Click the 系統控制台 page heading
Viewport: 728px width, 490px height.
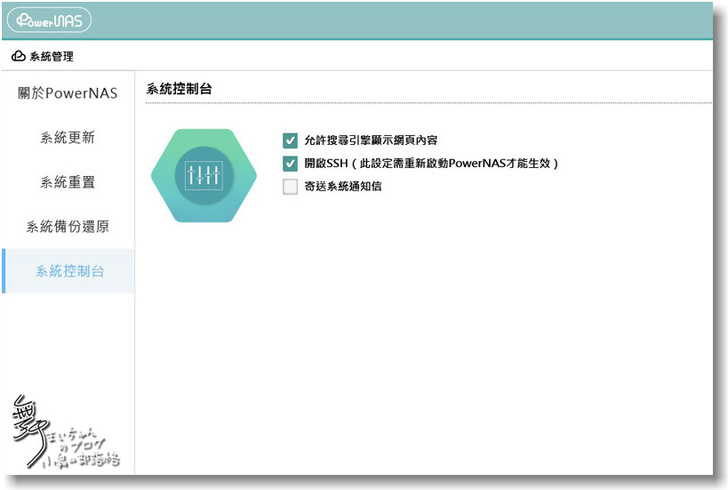(x=179, y=88)
